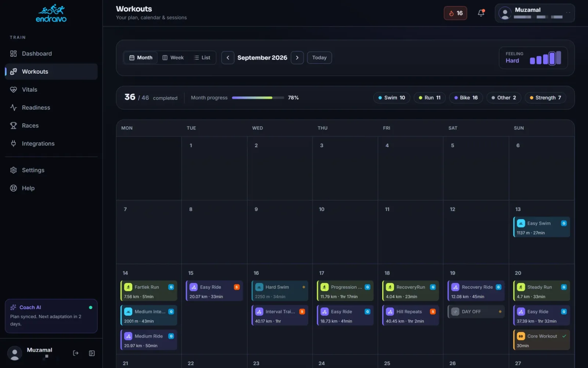This screenshot has height=368, width=588.
Task: Toggle the Other 2 filter chip
Action: click(x=504, y=98)
